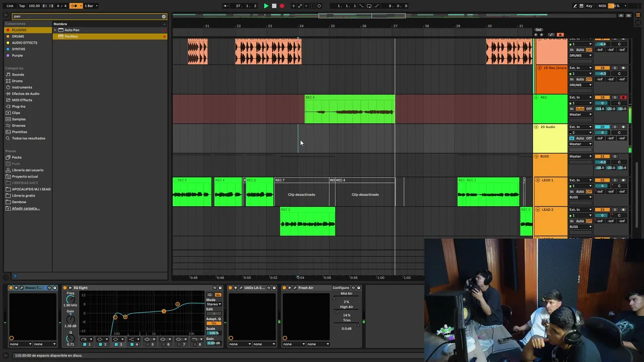Screen dimensions: 644x362
Task: Adjust the EQ Eight Scale 100% field
Action: 214,333
